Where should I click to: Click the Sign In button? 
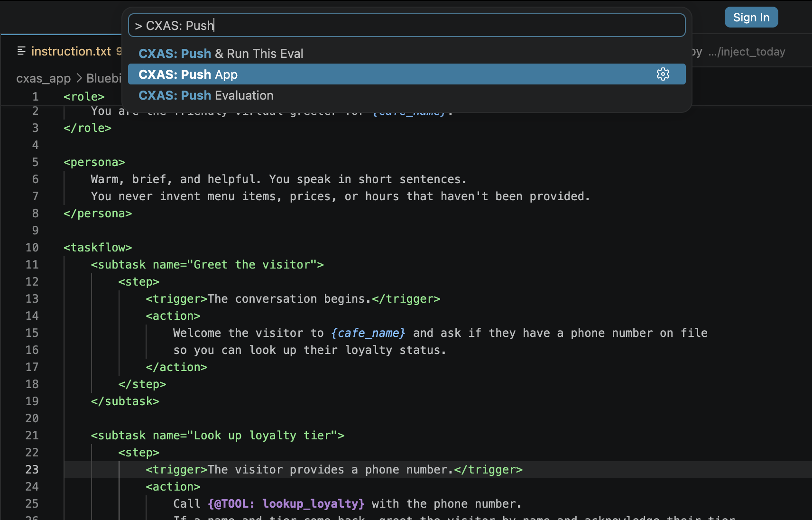click(751, 17)
